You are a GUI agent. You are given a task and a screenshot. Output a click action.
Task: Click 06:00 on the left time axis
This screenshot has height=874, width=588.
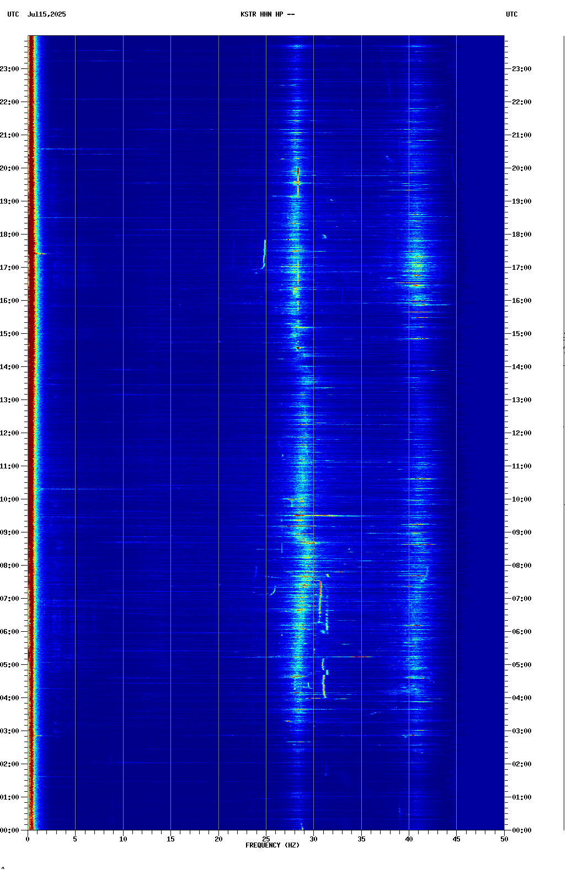[x=9, y=632]
